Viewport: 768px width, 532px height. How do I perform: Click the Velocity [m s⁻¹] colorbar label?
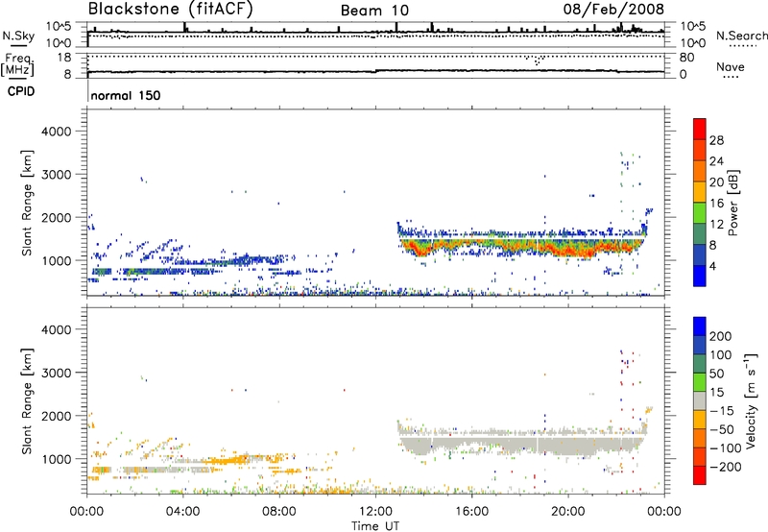751,401
